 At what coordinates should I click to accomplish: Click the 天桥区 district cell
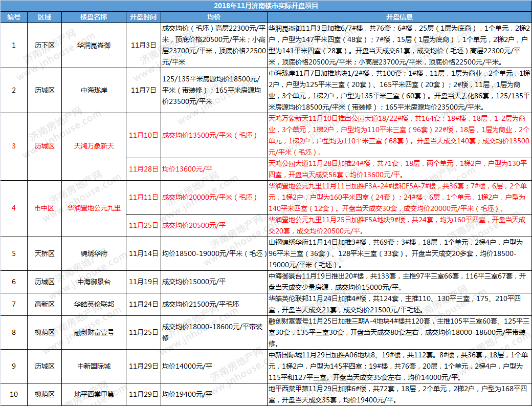pyautogui.click(x=45, y=253)
